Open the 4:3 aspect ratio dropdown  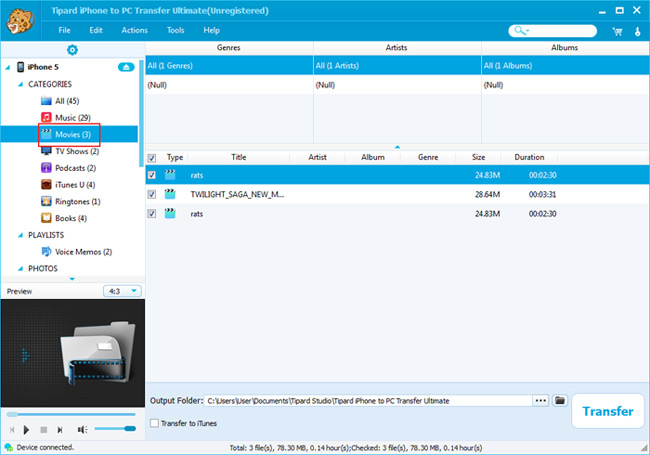point(122,291)
